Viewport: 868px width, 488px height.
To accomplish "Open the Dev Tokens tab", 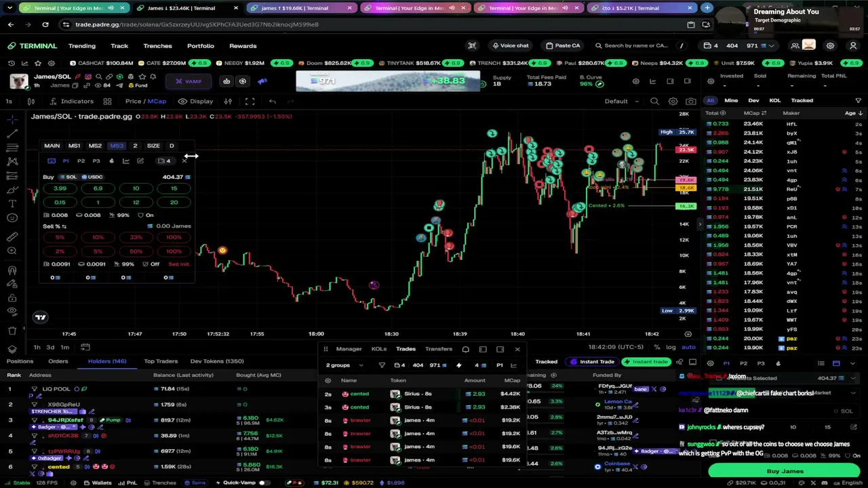I will click(217, 361).
